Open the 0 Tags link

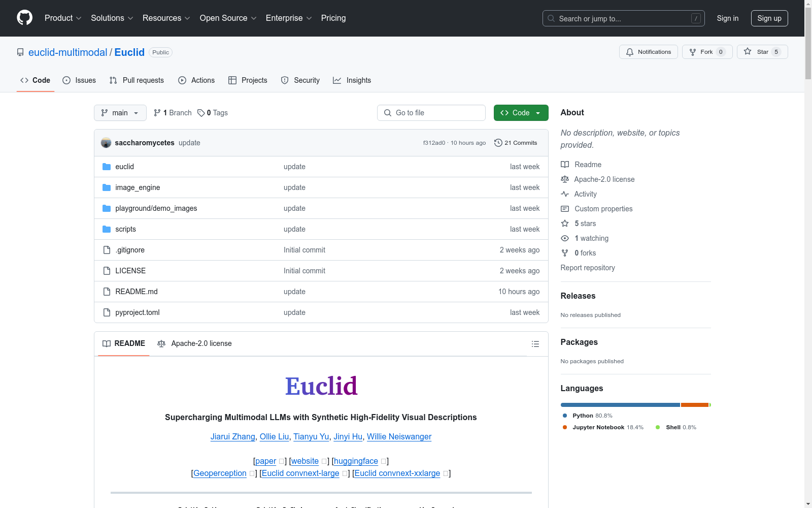(x=213, y=113)
